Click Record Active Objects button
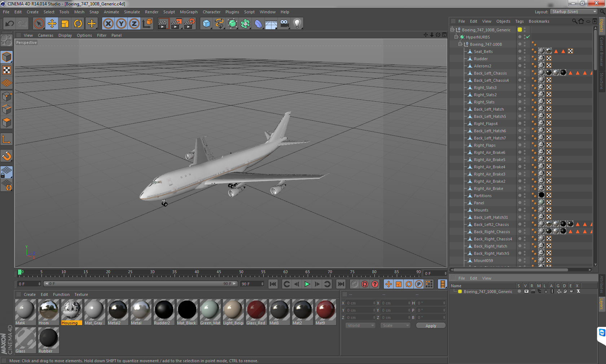 click(x=355, y=284)
